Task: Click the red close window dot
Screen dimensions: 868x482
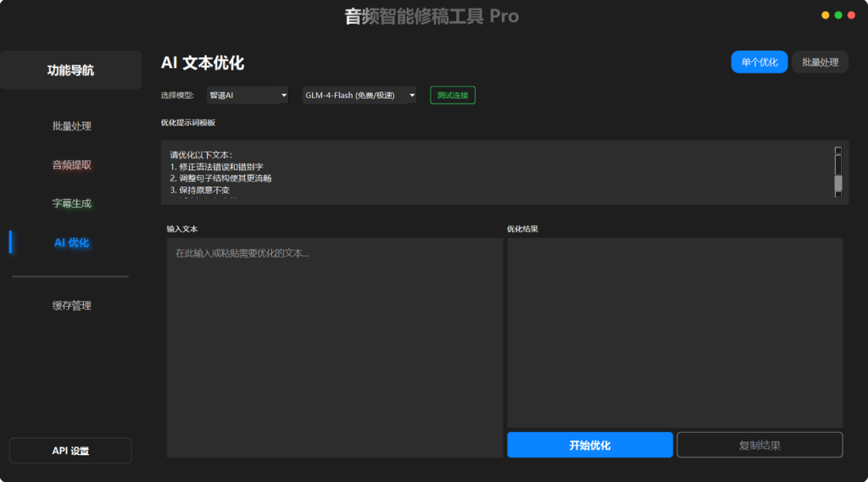Action: pos(851,15)
